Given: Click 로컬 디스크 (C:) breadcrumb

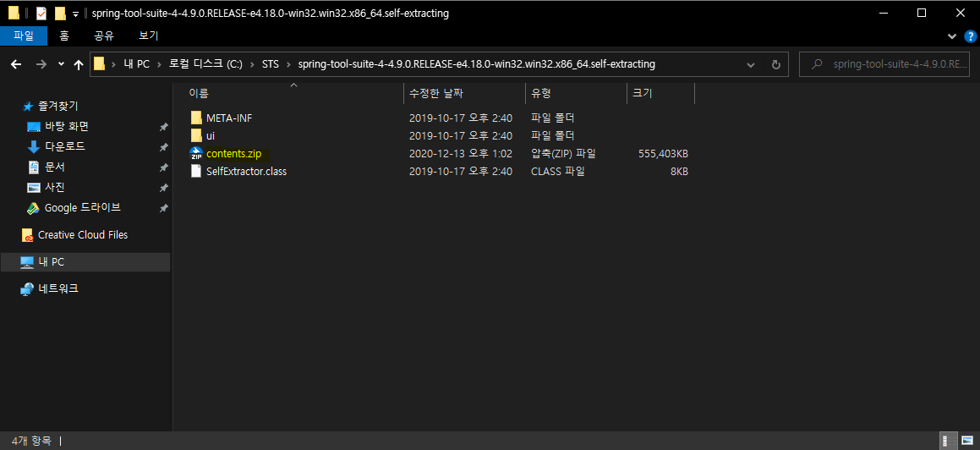Looking at the screenshot, I should click(x=205, y=64).
